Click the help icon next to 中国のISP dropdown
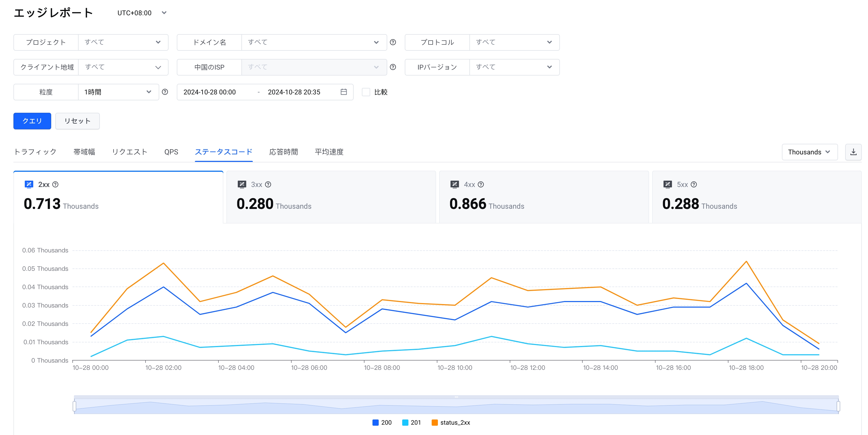The width and height of the screenshot is (868, 435). point(393,67)
